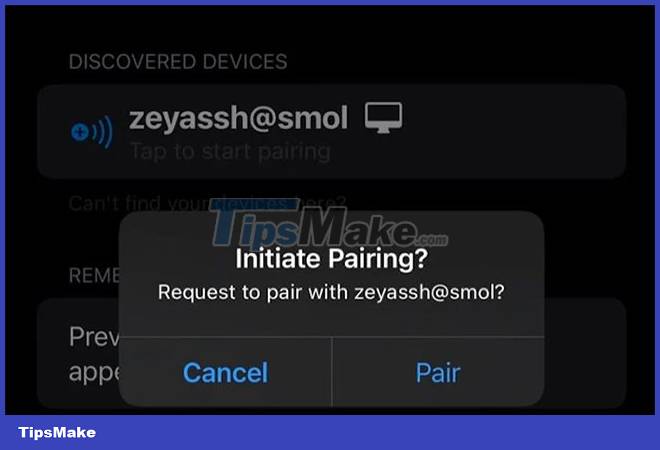Click the blue pairing signal icon
The height and width of the screenshot is (450, 660).
[92, 132]
